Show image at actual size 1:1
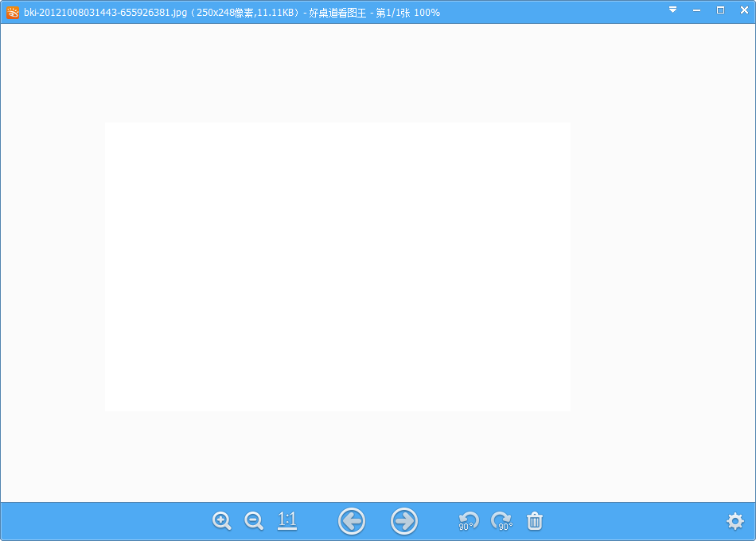Viewport: 756px width, 541px height. [287, 521]
